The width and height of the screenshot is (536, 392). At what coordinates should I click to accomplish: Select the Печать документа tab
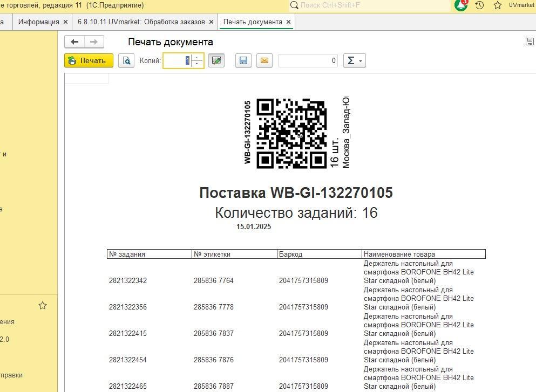coord(253,22)
